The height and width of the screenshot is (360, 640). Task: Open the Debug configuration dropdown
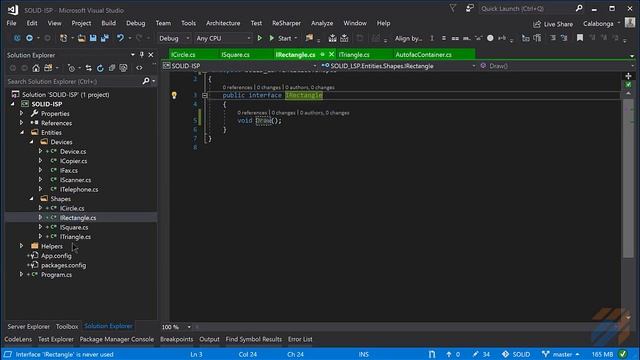click(x=174, y=38)
